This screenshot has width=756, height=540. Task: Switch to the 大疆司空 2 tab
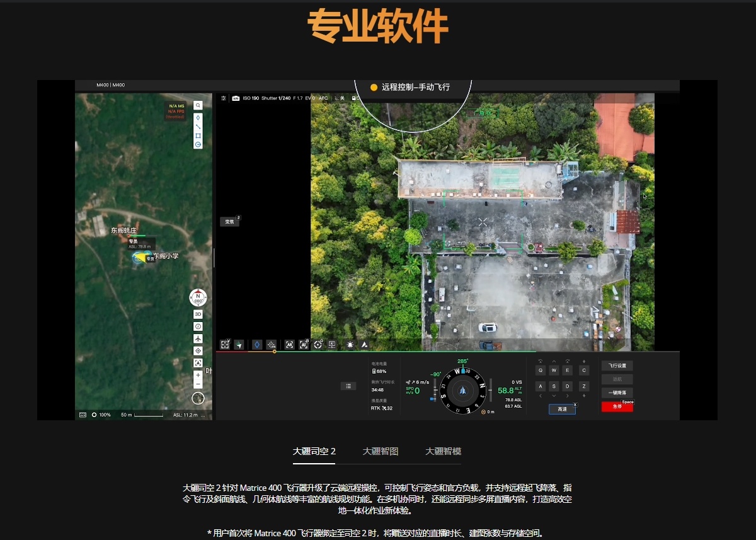(314, 451)
